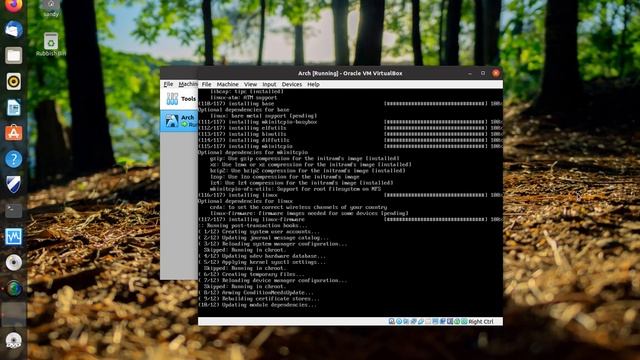Click the Arch VM icon in Manager sidebar
The width and height of the screenshot is (640, 360).
171,121
